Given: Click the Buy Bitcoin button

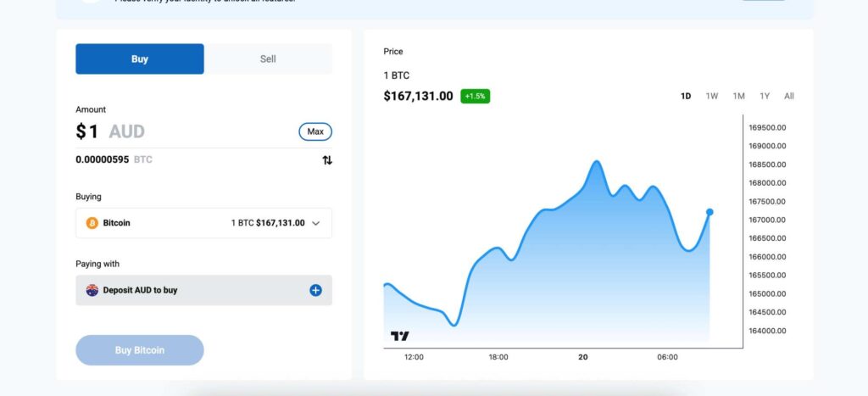Looking at the screenshot, I should point(140,350).
